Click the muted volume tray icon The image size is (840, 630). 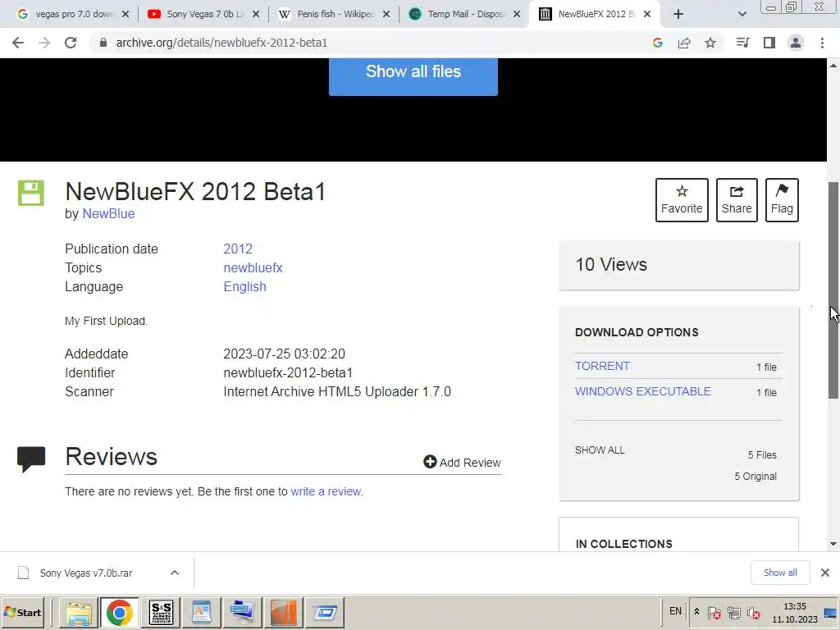(753, 613)
